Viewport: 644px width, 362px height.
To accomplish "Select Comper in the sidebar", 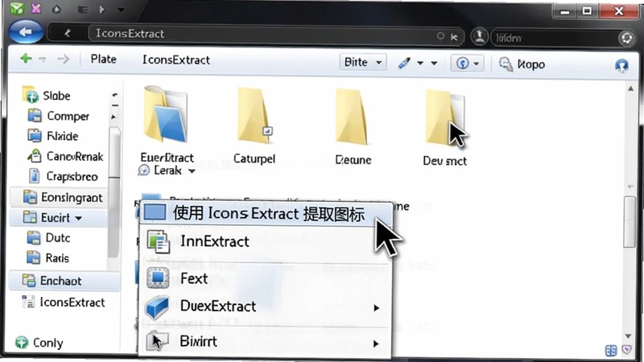I will click(x=68, y=116).
